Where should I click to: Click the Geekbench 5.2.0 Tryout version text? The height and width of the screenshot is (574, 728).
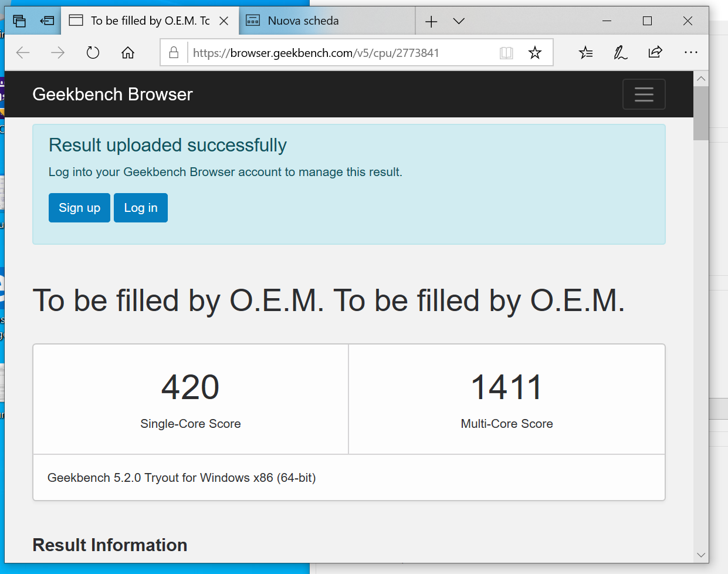[x=182, y=478]
